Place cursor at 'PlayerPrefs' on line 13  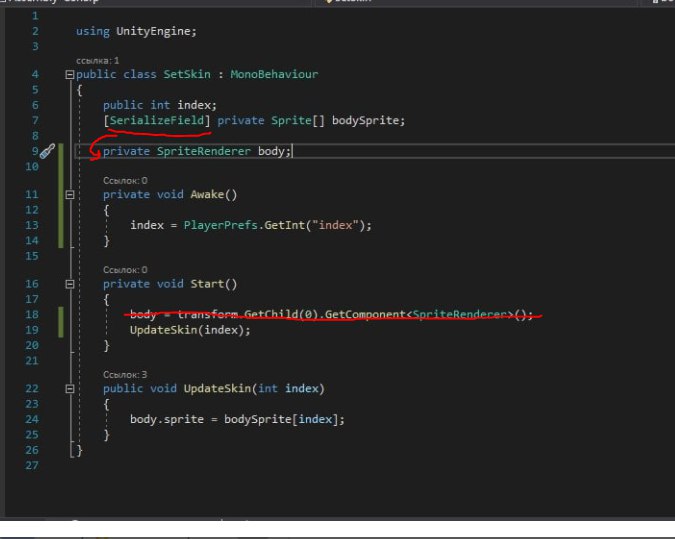click(x=220, y=225)
